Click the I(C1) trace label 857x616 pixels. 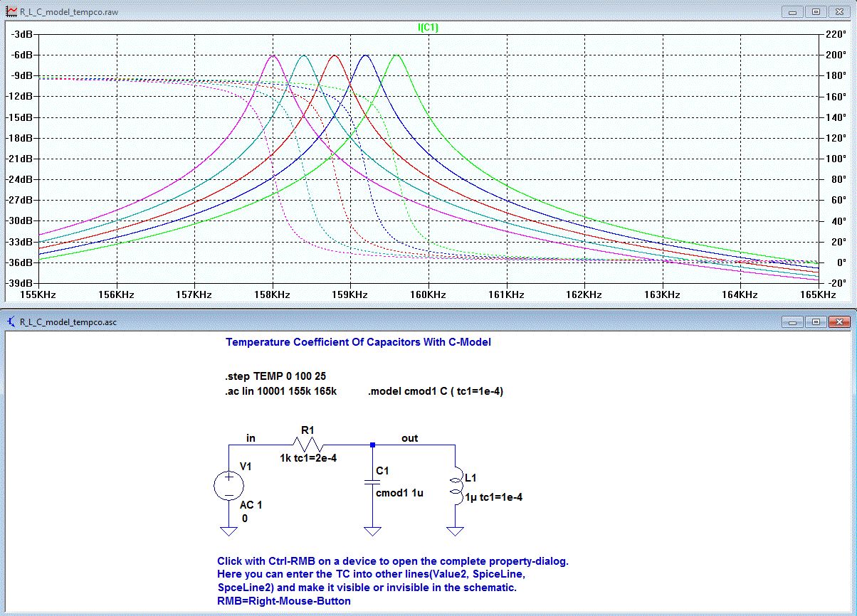428,27
